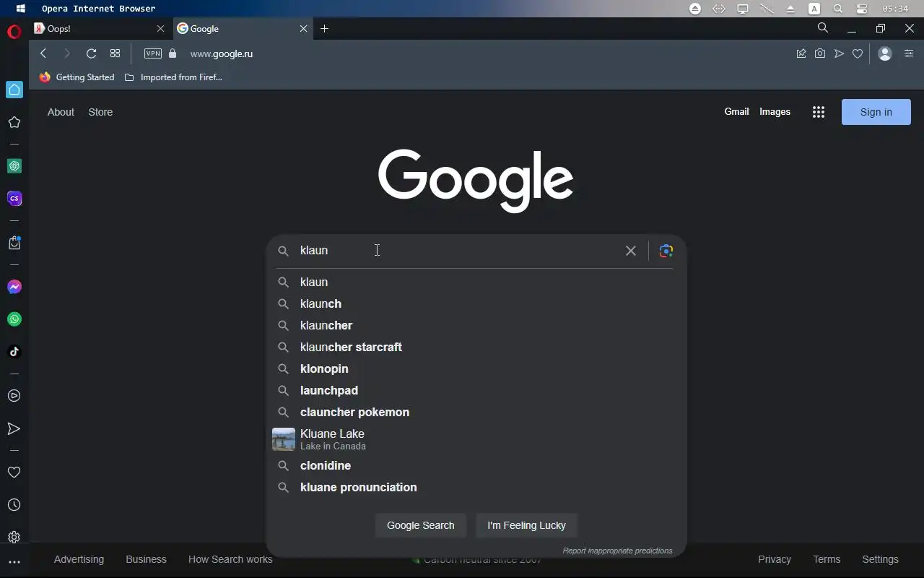The width and height of the screenshot is (924, 578).
Task: Open the Gmail link
Action: point(736,112)
